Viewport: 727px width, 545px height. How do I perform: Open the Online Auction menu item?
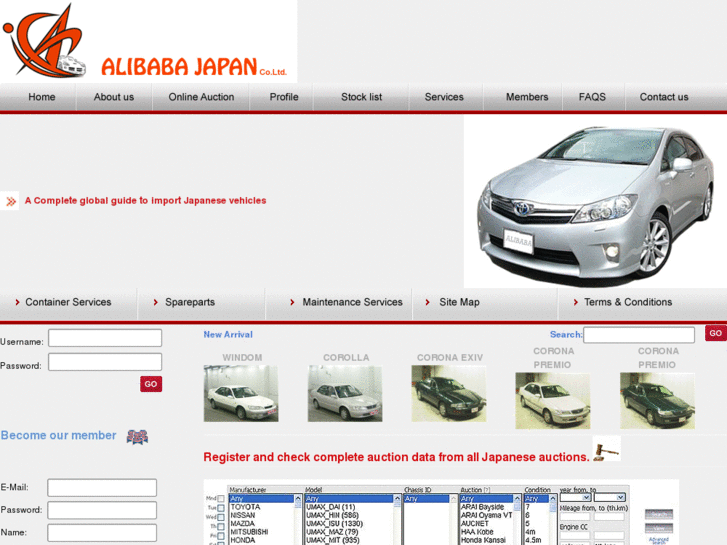click(x=201, y=97)
